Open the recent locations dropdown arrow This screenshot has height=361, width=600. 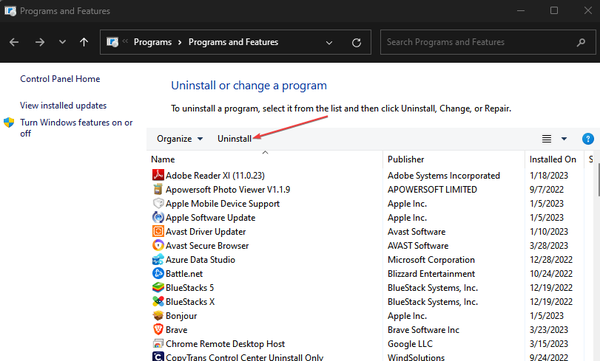[62, 42]
